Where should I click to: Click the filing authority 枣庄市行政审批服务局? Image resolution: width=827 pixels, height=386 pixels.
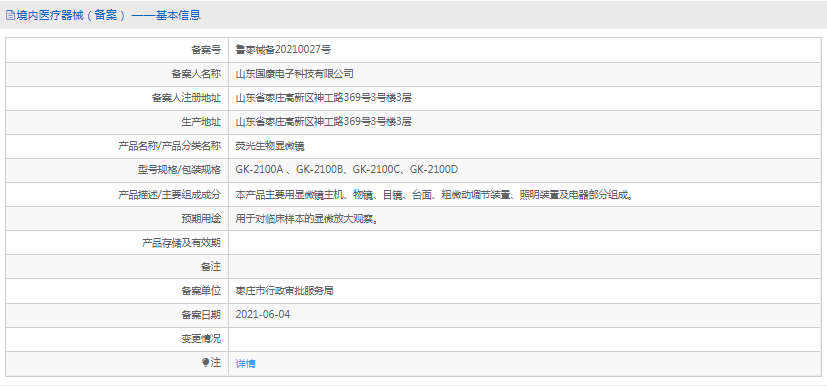click(x=284, y=291)
